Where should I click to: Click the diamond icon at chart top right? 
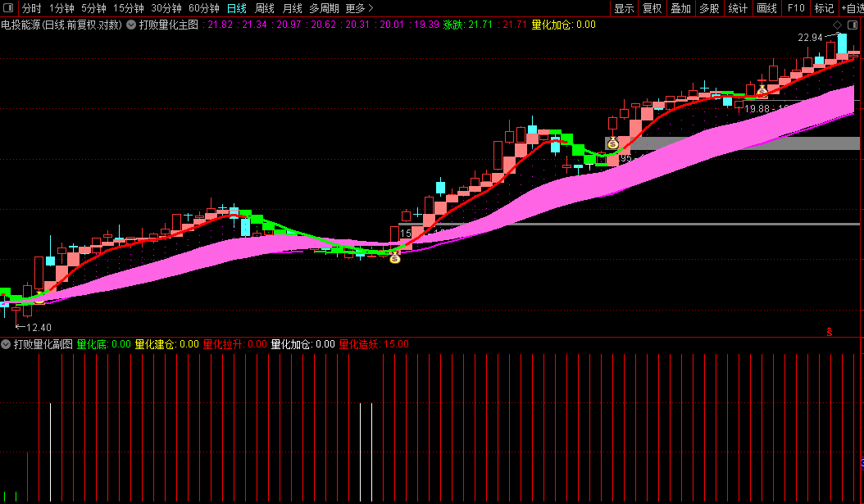837,25
